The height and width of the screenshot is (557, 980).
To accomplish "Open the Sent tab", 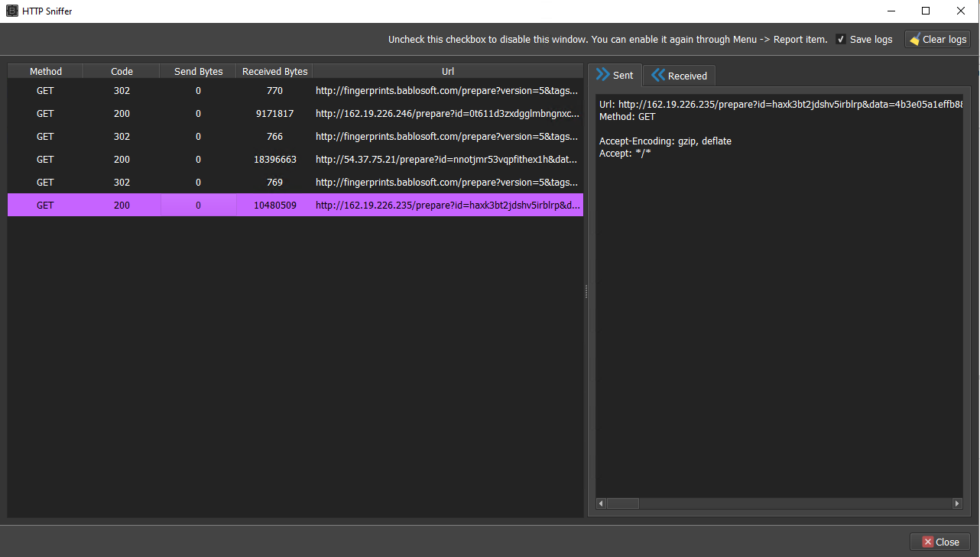I will tap(615, 75).
